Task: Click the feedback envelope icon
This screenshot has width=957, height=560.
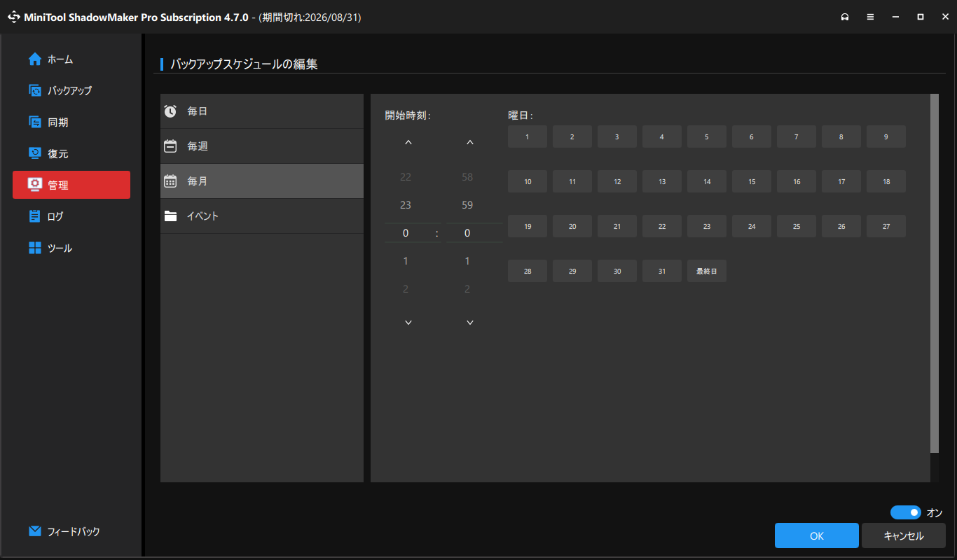Action: tap(35, 531)
